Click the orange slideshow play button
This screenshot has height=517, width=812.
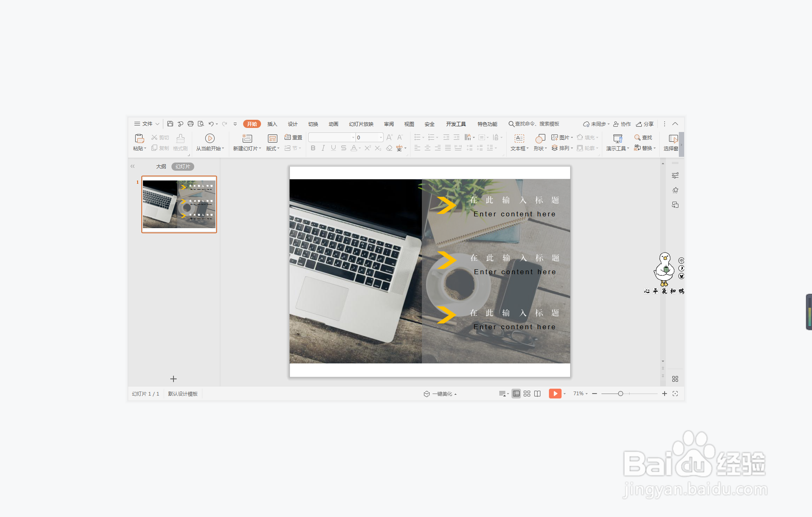coord(555,394)
